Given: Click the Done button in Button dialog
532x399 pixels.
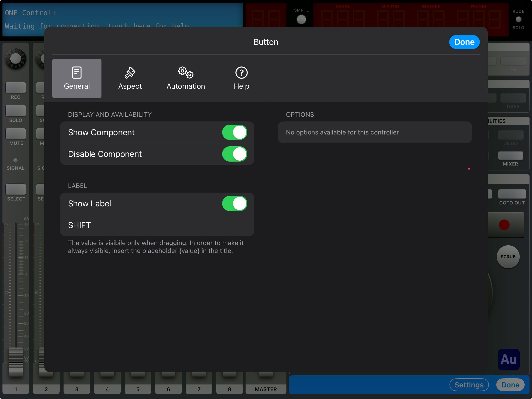Looking at the screenshot, I should click(464, 42).
